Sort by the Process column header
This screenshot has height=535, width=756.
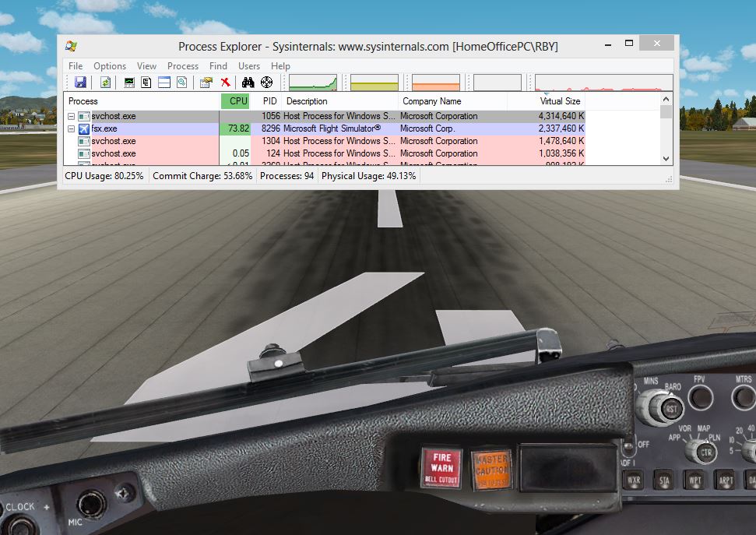pyautogui.click(x=142, y=101)
